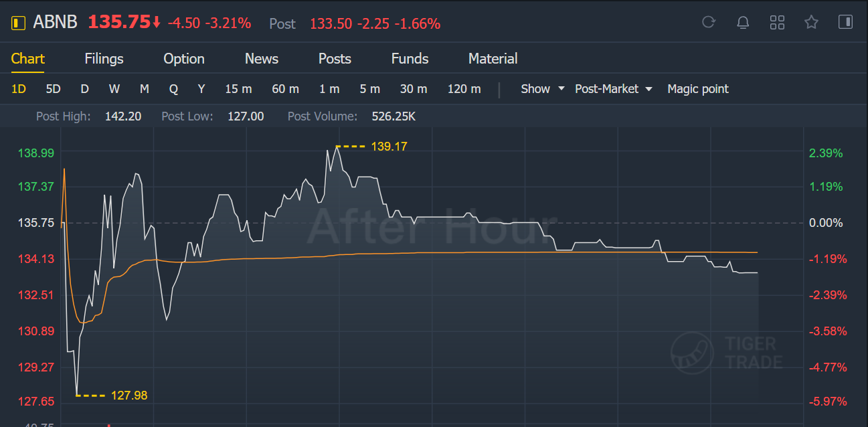The height and width of the screenshot is (427, 868).
Task: Go to the News tab
Action: pos(262,59)
